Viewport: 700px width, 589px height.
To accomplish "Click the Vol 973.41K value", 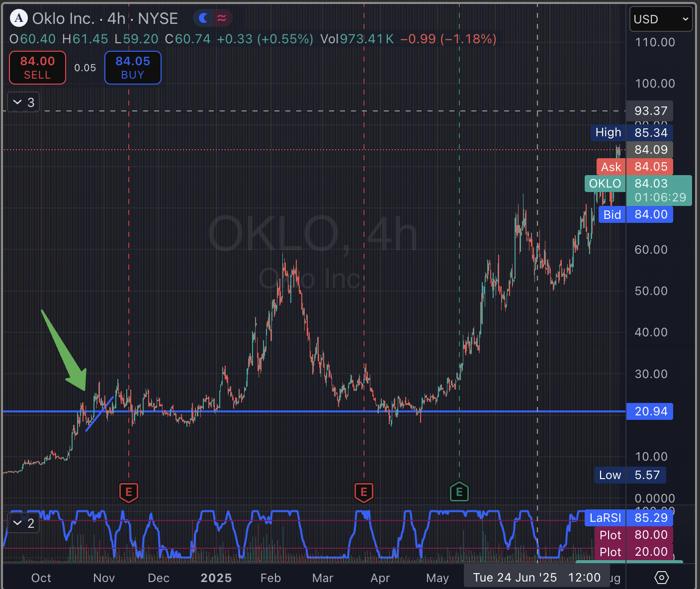I will tap(357, 39).
